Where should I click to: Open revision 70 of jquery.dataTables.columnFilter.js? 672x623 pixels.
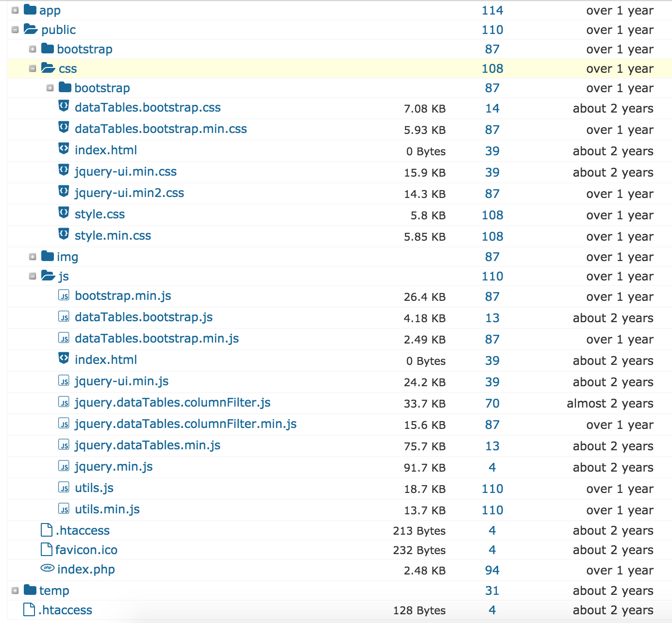click(492, 403)
